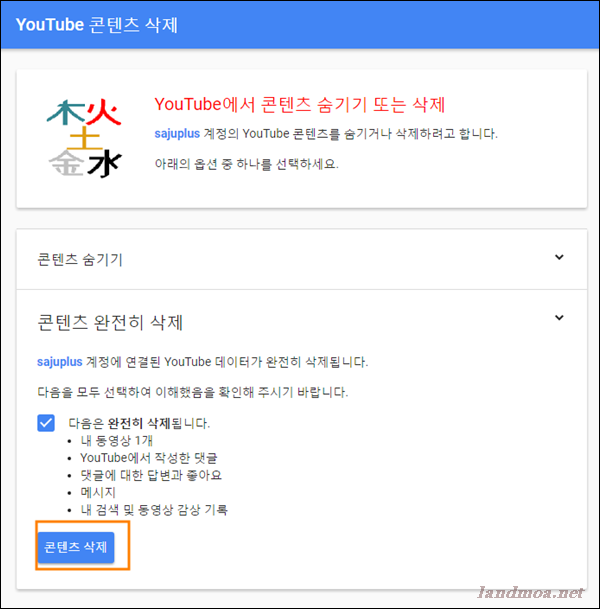Click the red 火 character in the logo
The image size is (600, 609).
[x=103, y=112]
